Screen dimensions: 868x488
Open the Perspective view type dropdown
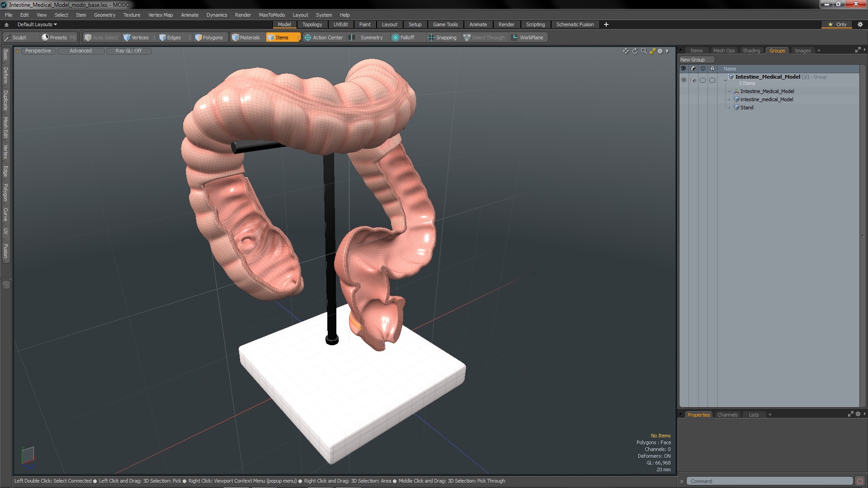tap(38, 51)
